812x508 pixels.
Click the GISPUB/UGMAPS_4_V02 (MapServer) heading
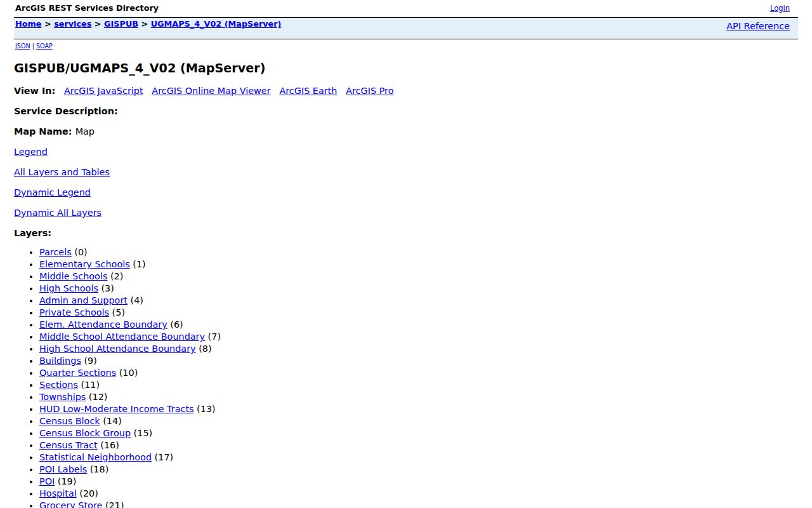coord(140,68)
